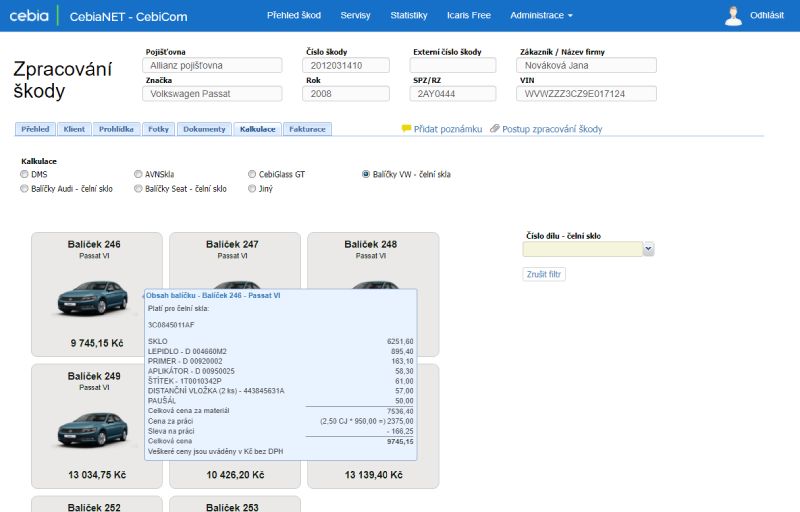Click the 9 745,15 Kč price
800x512 pixels.
pyautogui.click(x=97, y=343)
